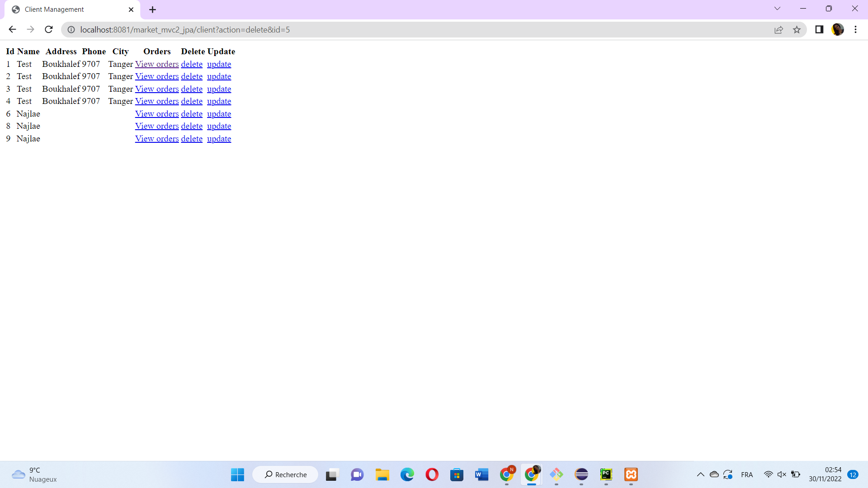The image size is (868, 488).
Task: Open the browser side panel
Action: (x=819, y=30)
